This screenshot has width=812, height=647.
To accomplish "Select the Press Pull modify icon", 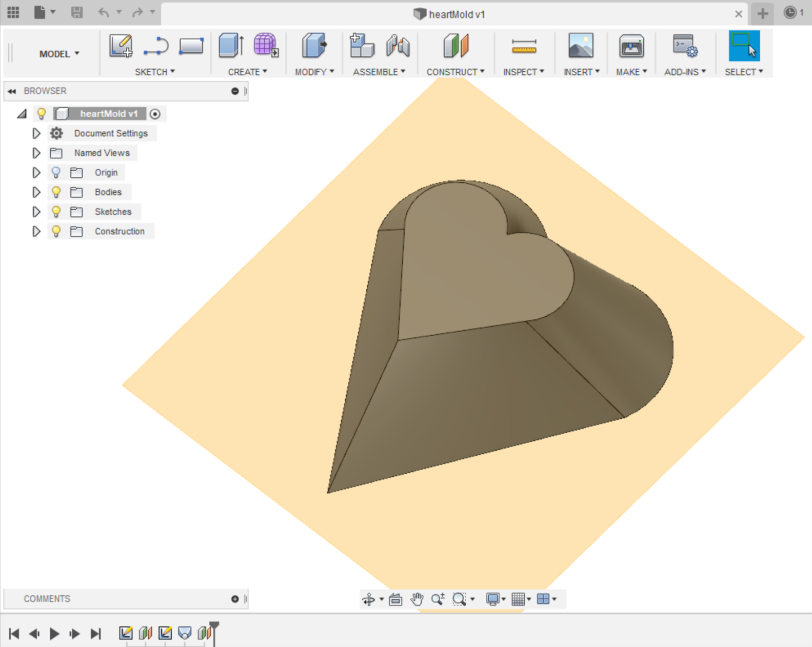I will [x=314, y=46].
